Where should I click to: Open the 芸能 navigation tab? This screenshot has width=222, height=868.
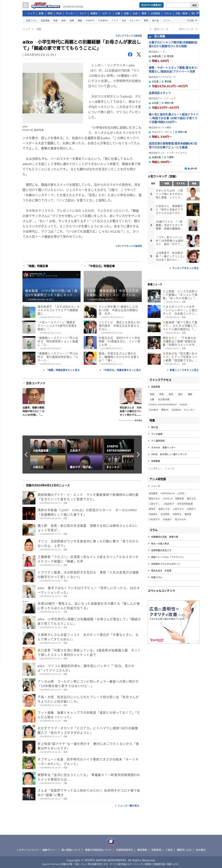point(126,14)
